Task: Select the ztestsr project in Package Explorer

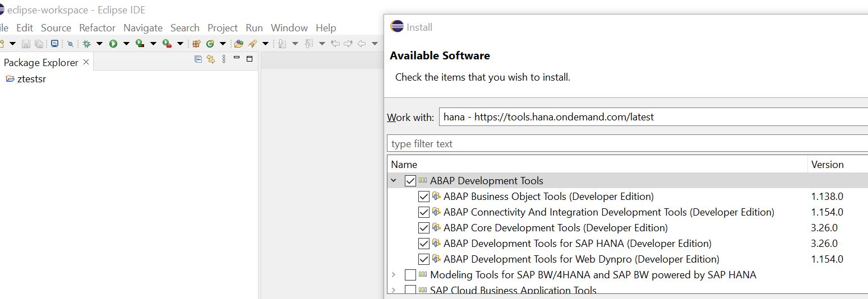Action: pos(31,79)
